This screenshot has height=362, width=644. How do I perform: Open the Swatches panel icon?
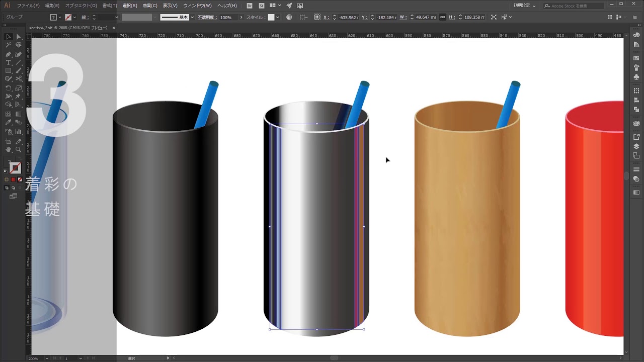636,58
